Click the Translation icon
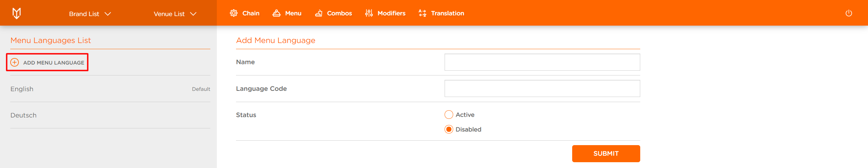 pos(422,13)
